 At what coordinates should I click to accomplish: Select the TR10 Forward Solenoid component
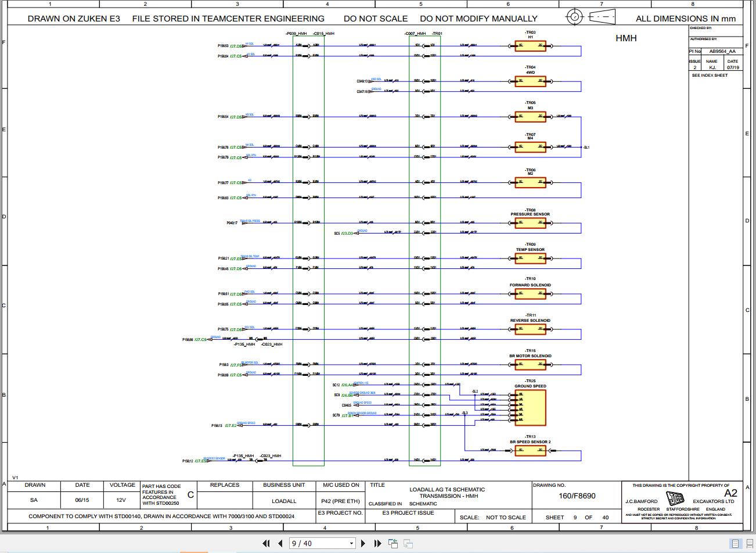(x=530, y=295)
